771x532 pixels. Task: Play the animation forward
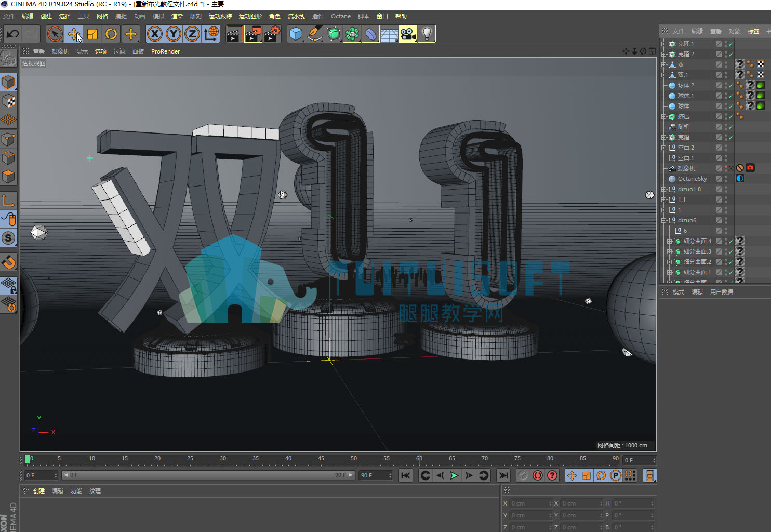coord(454,475)
